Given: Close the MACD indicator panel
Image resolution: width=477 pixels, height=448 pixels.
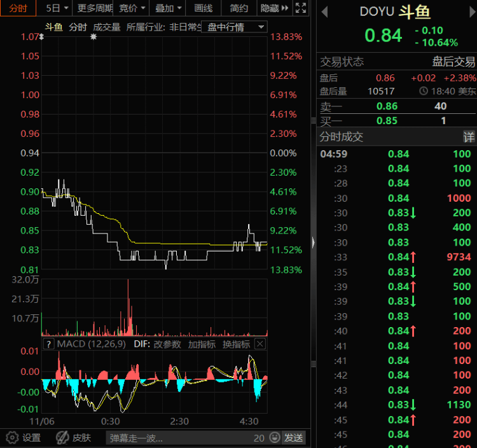Looking at the screenshot, I should coord(260,344).
